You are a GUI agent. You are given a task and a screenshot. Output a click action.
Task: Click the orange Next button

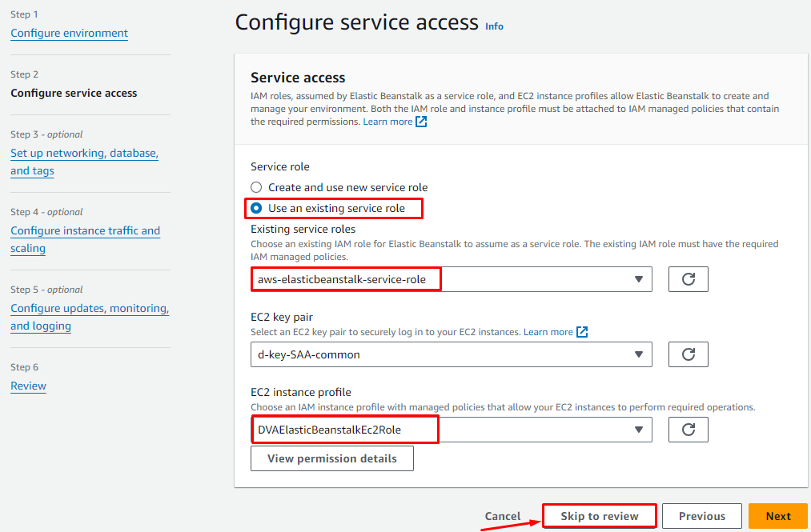tap(777, 516)
